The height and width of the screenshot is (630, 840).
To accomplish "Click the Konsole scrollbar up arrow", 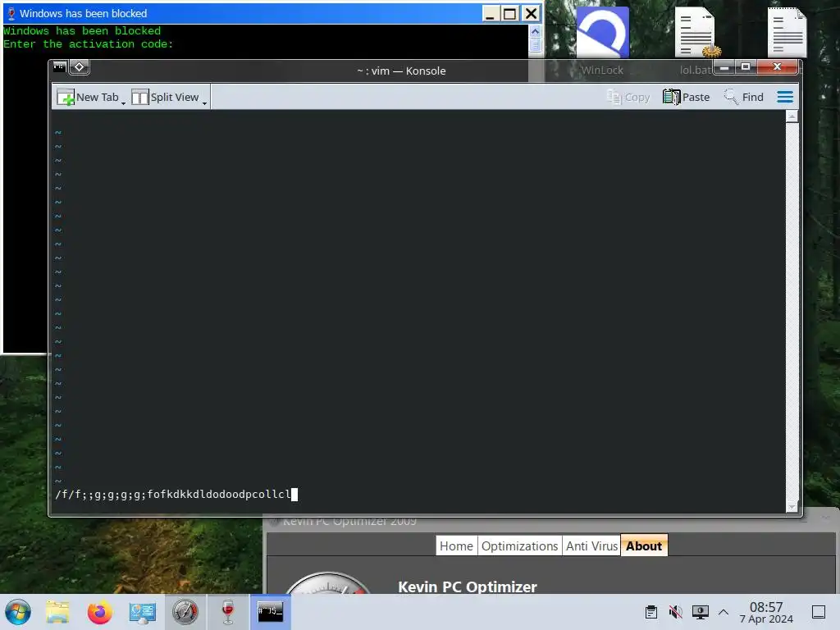I will click(x=792, y=116).
